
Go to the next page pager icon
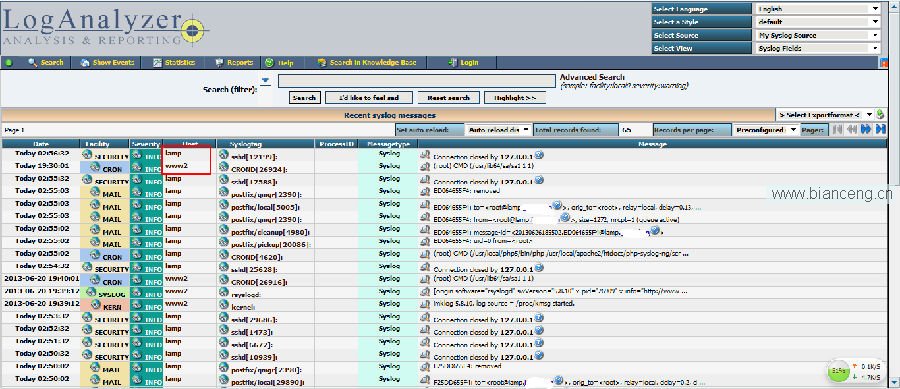coord(866,130)
